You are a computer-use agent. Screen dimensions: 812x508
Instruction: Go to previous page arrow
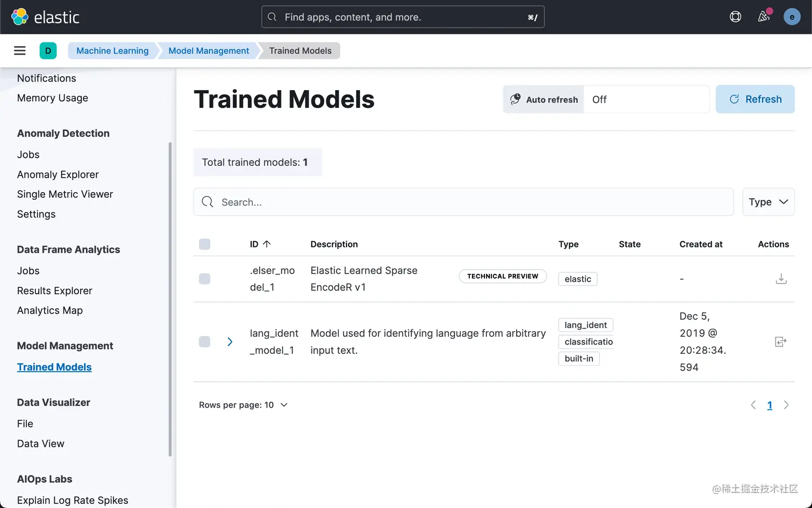click(753, 405)
